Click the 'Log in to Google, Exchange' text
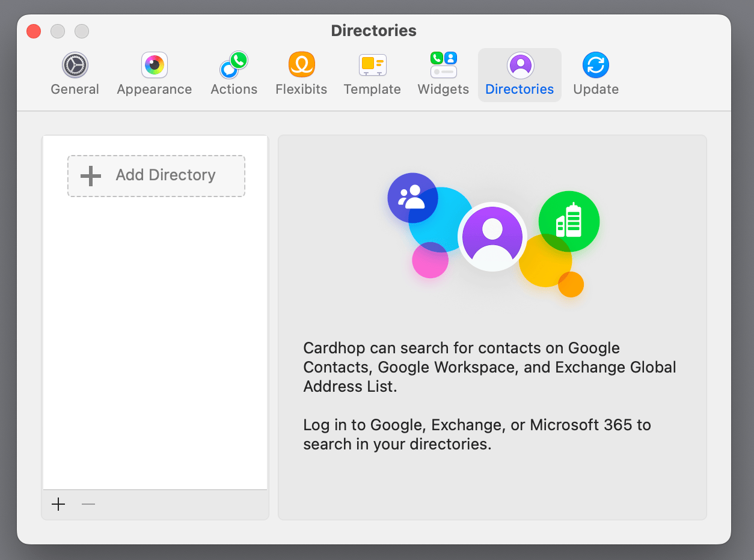This screenshot has height=560, width=754. [477, 434]
